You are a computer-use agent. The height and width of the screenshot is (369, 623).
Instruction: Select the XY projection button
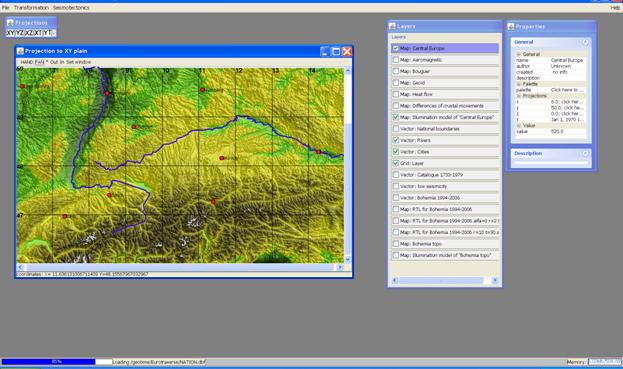(x=11, y=33)
